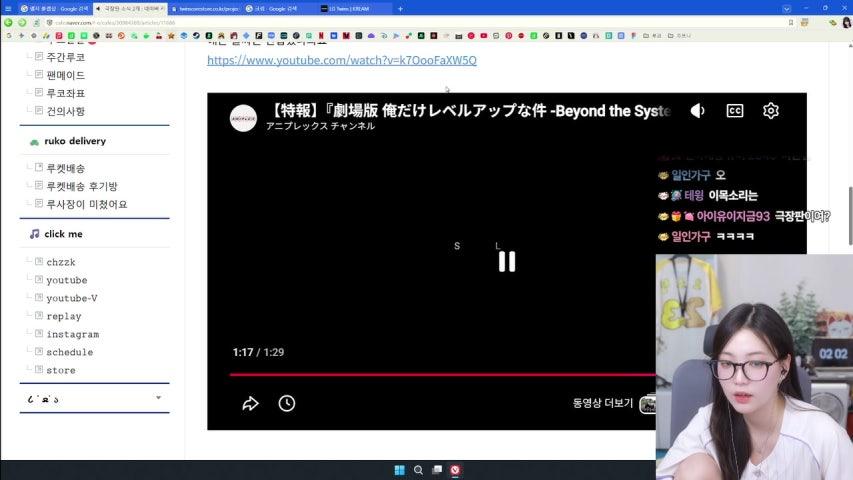Open the YouTube bookmark icon

click(484, 35)
